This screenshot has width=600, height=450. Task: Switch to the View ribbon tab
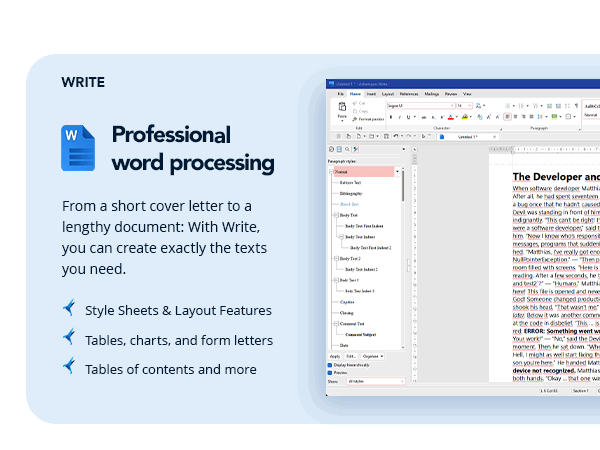(x=467, y=94)
